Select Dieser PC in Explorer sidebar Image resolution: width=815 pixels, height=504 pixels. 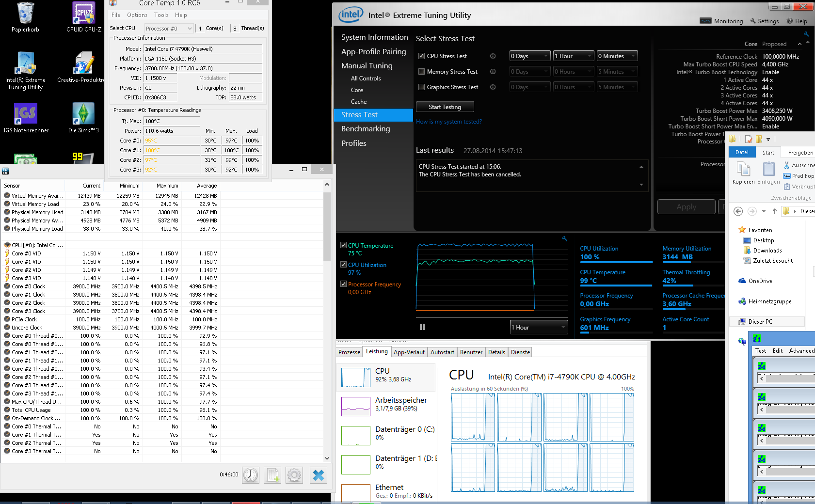pos(767,322)
